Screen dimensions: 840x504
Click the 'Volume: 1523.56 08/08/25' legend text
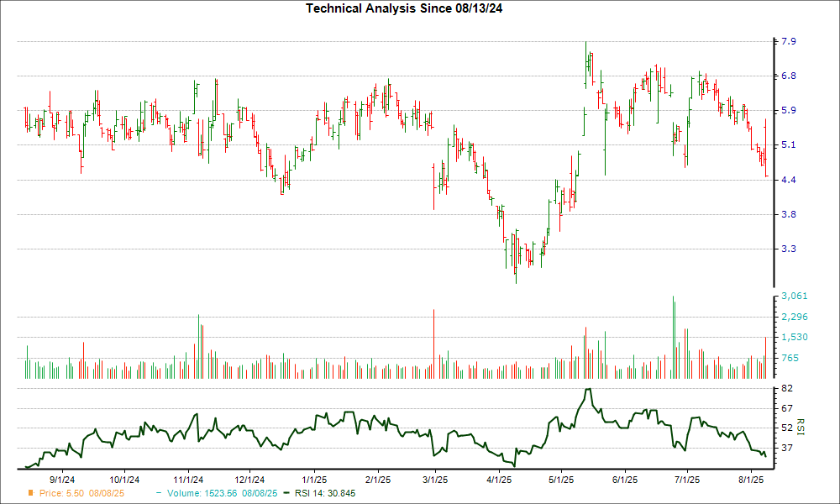point(223,493)
